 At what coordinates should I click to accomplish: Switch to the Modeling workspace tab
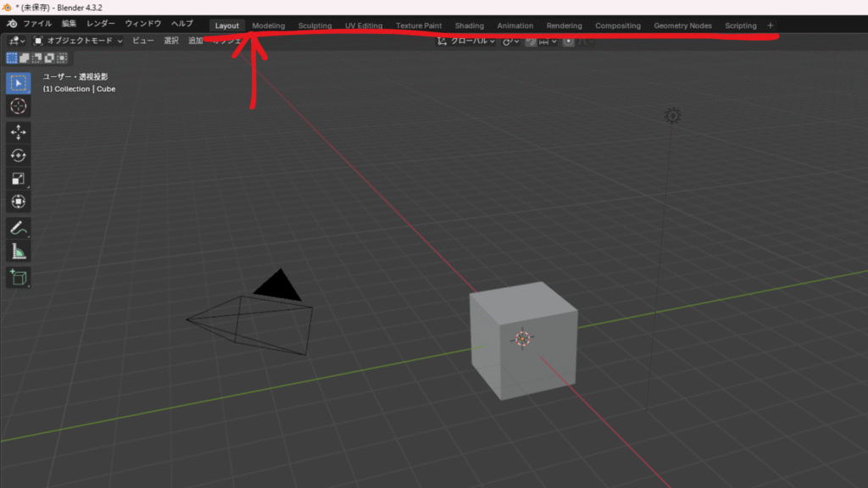point(269,25)
